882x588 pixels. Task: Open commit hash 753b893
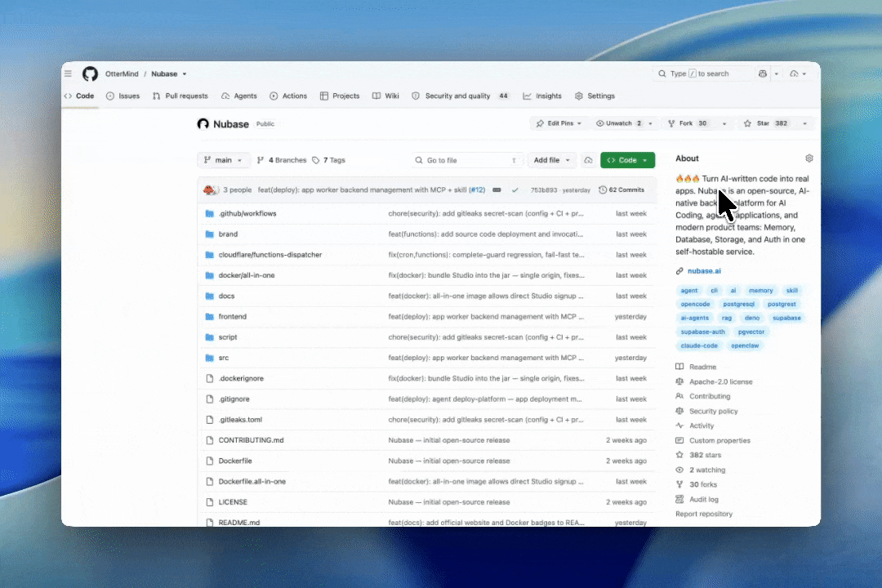[543, 190]
